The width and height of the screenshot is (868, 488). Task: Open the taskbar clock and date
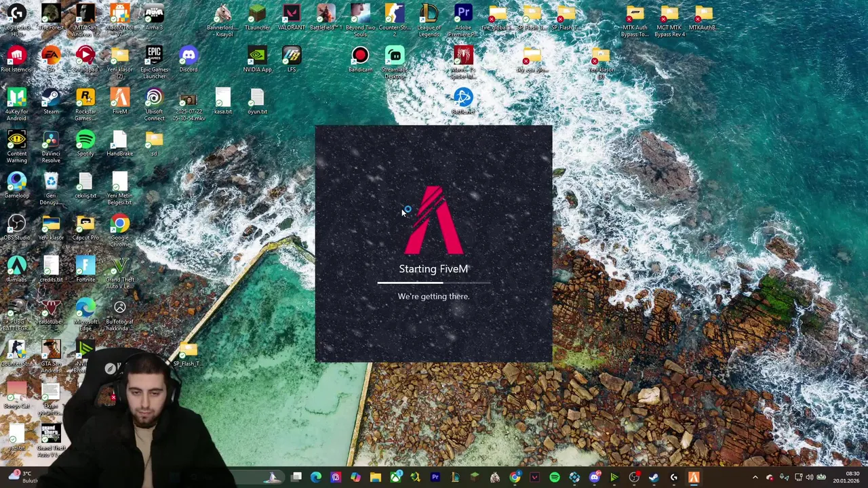(848, 477)
